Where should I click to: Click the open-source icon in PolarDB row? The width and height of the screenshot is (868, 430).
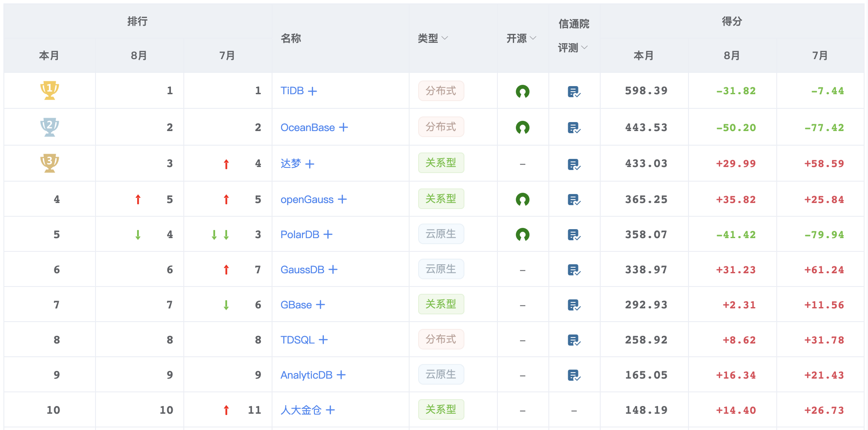[523, 234]
